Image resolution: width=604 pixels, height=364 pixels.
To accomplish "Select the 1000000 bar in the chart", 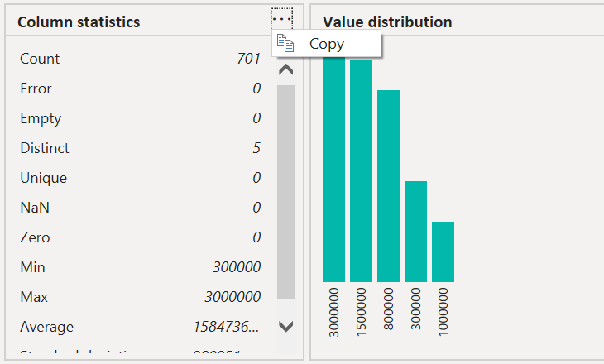I will coord(443,251).
